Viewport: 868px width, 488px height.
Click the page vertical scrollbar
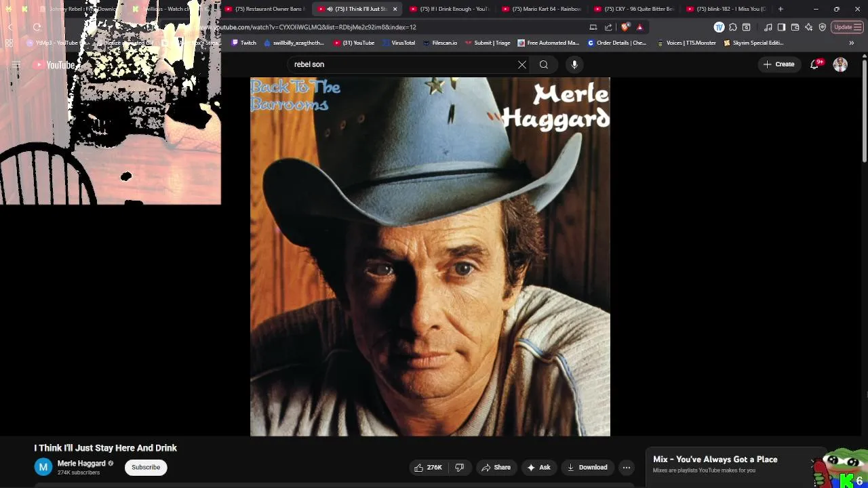(864, 112)
